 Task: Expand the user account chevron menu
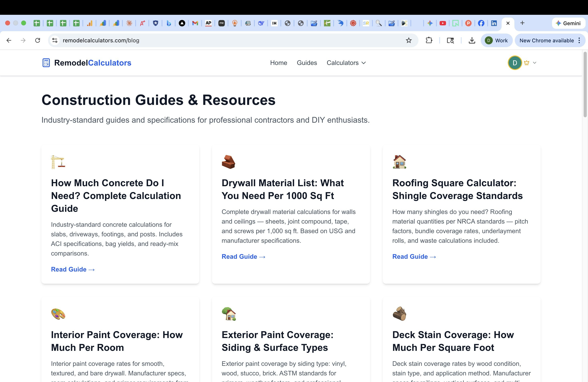pyautogui.click(x=534, y=63)
